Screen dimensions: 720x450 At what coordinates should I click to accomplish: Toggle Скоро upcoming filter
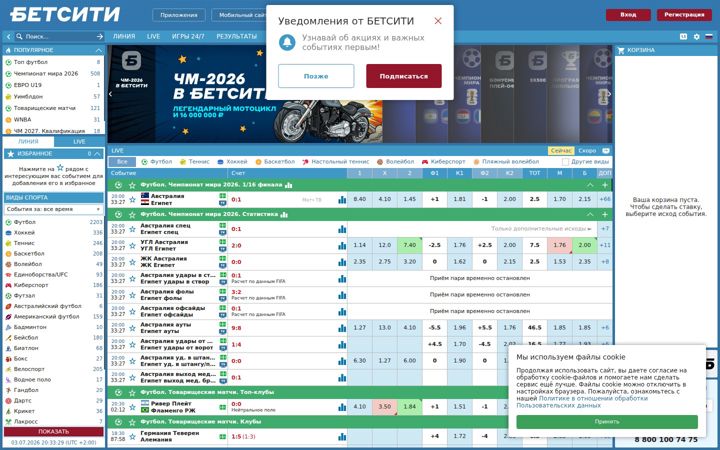587,151
